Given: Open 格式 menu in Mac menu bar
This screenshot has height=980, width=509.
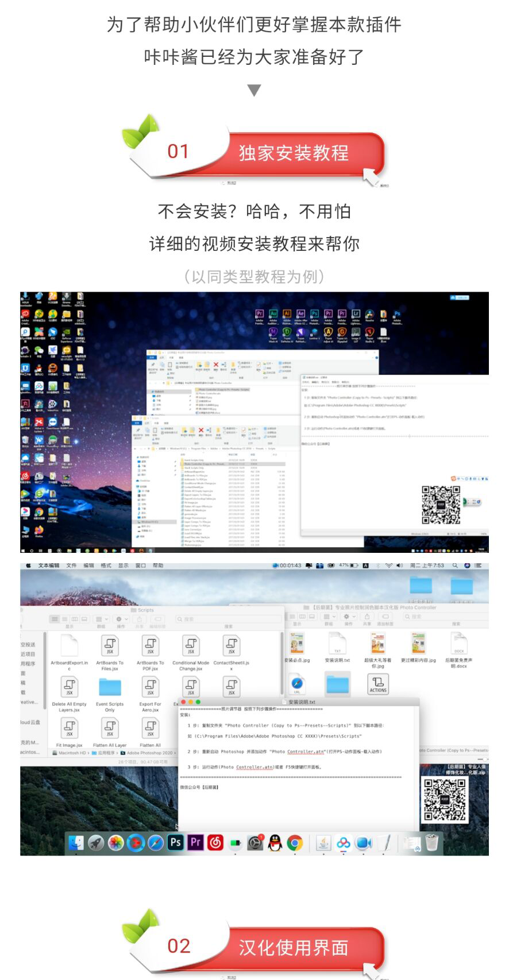Looking at the screenshot, I should 106,565.
